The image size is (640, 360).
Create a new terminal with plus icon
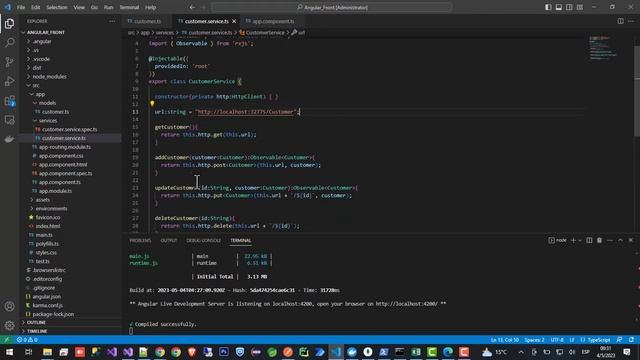(x=573, y=240)
